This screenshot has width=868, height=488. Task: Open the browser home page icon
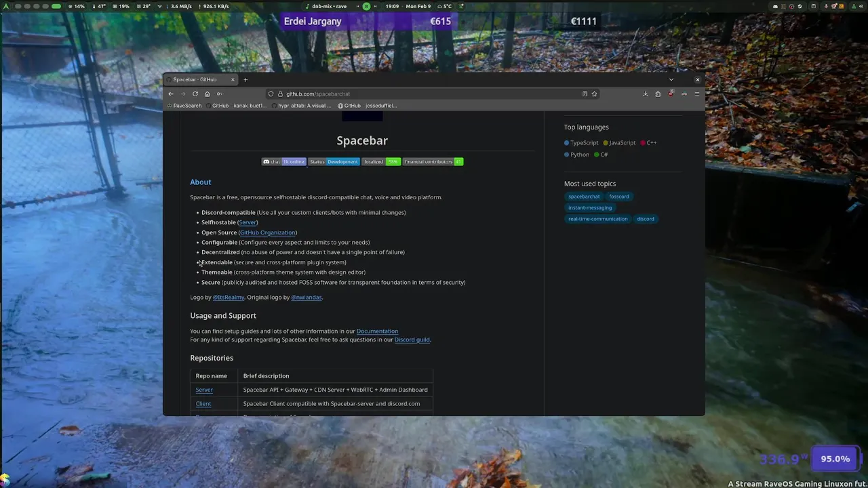(x=207, y=94)
